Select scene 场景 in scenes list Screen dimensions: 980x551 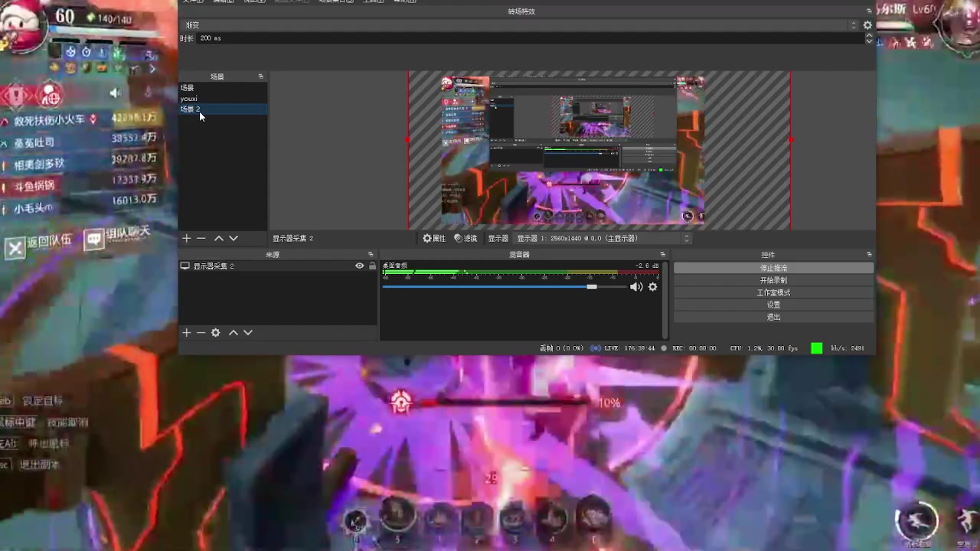pyautogui.click(x=223, y=88)
